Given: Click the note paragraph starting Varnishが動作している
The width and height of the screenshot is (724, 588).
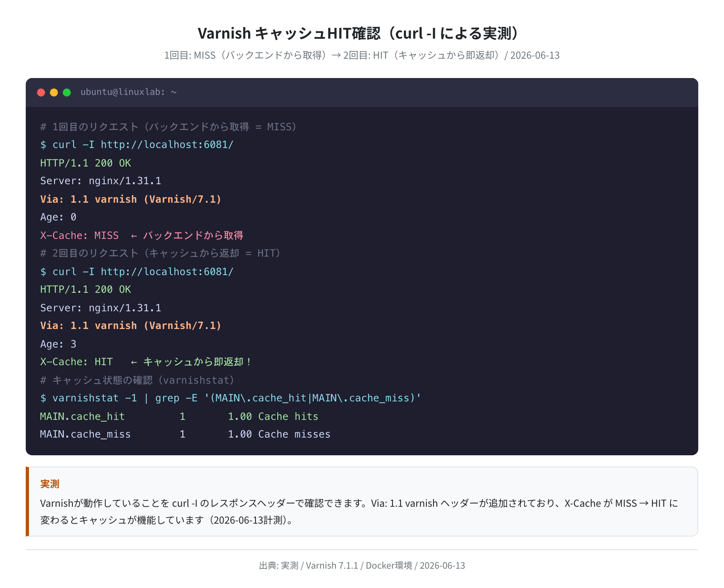Looking at the screenshot, I should point(359,512).
